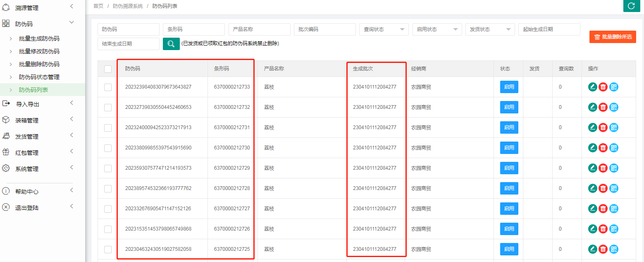Click the green refresh icon at top right
644x262 pixels.
coord(631,6)
